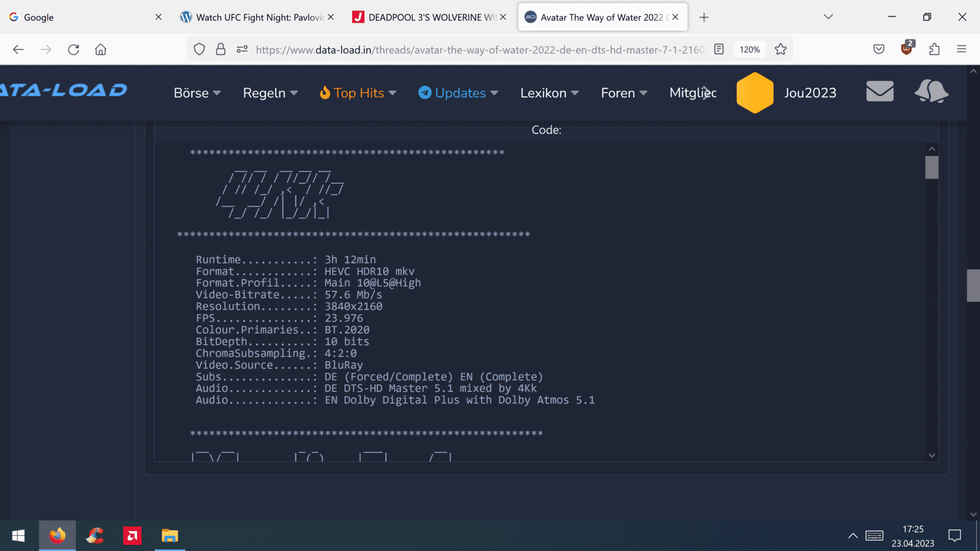Open the Top Hits dropdown
Image resolution: width=980 pixels, height=551 pixels.
358,93
